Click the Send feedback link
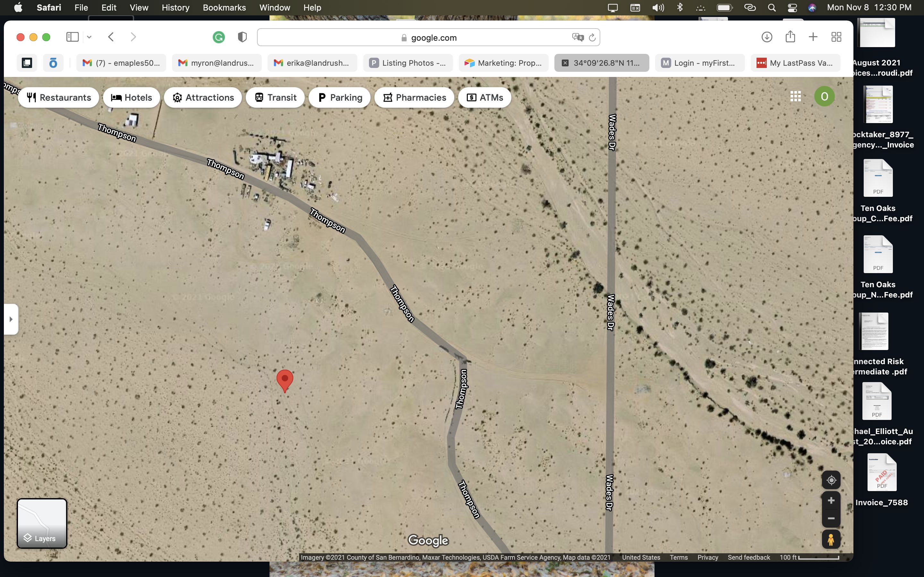This screenshot has height=577, width=924. 748,557
